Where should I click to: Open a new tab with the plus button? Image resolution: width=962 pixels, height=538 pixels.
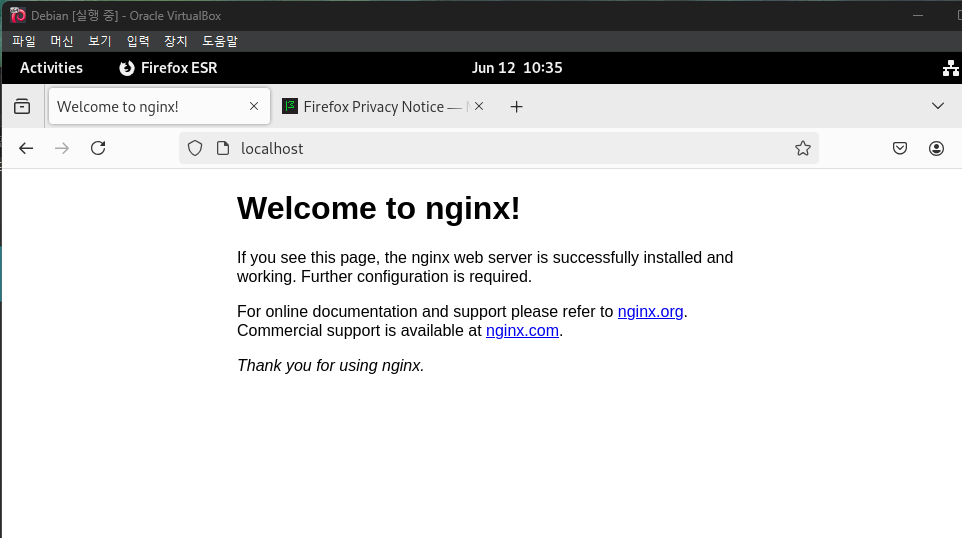pyautogui.click(x=517, y=107)
